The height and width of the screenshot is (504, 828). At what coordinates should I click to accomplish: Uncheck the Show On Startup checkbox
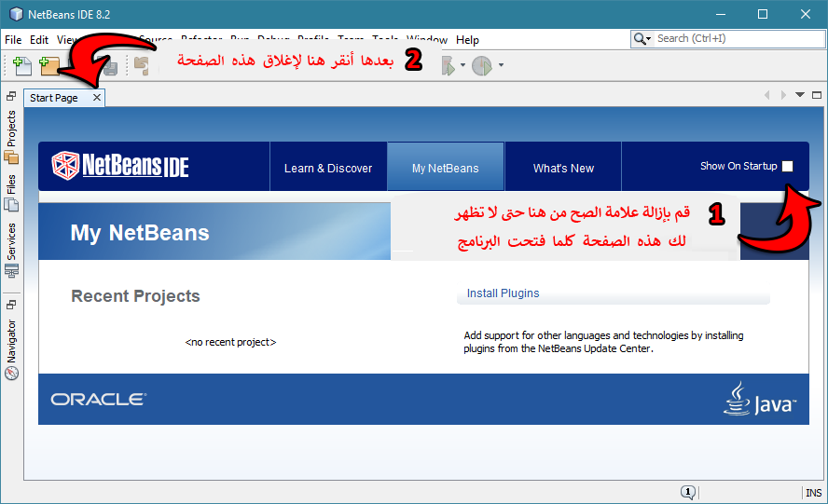click(787, 166)
